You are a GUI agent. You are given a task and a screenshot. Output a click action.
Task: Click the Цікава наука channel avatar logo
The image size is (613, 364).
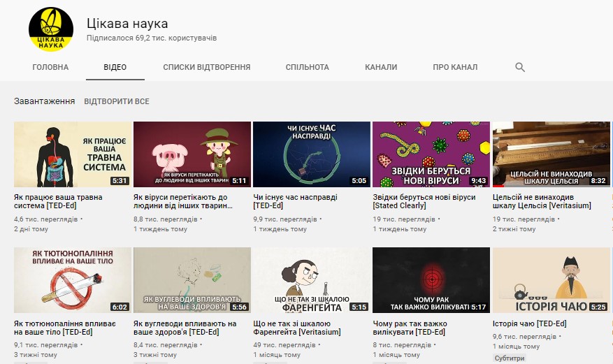(x=50, y=29)
